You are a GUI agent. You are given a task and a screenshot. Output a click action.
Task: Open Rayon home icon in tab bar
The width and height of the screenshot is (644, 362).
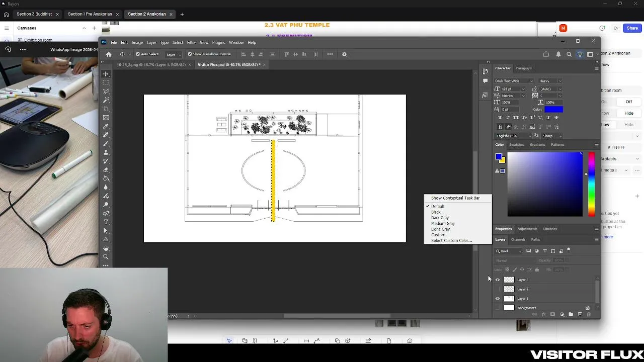(x=6, y=14)
